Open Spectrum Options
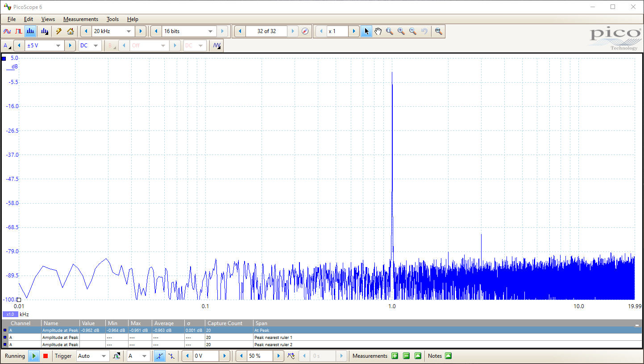The width and height of the screenshot is (644, 364). coord(44,31)
